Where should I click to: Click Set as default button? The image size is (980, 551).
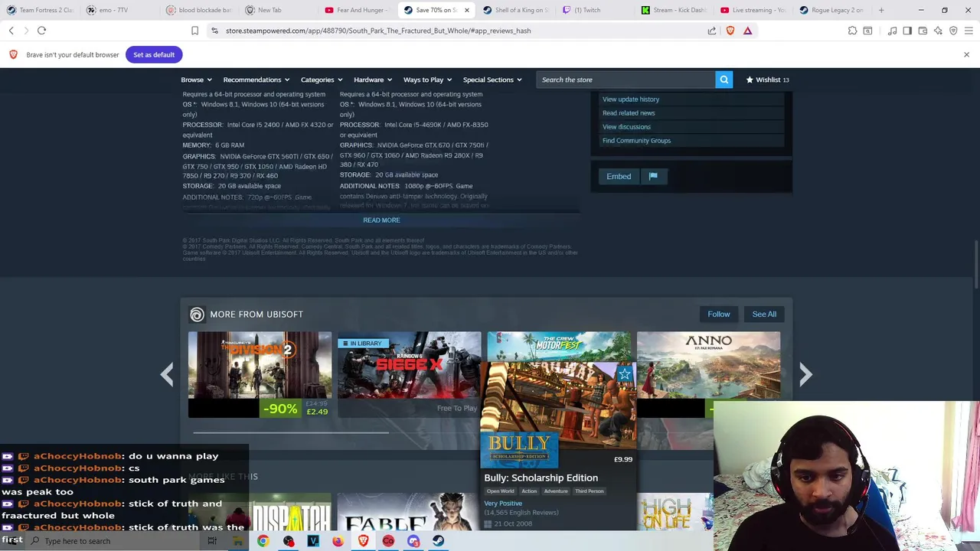click(154, 54)
